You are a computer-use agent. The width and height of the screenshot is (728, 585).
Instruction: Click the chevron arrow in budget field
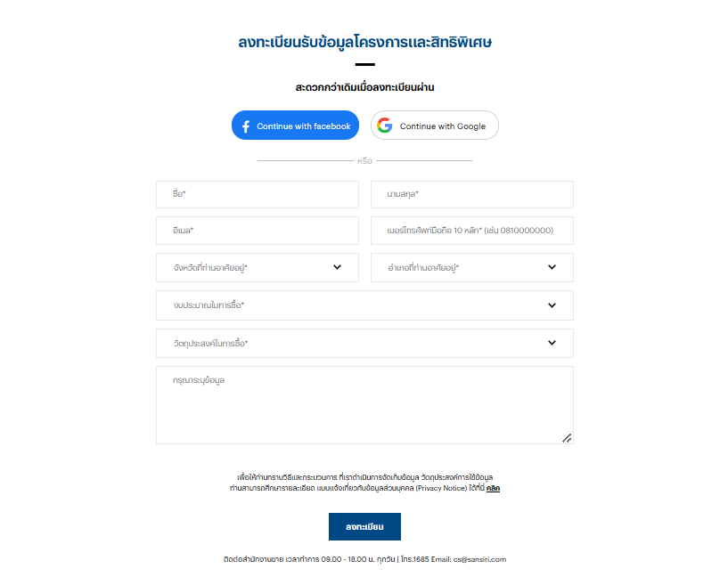(x=552, y=305)
